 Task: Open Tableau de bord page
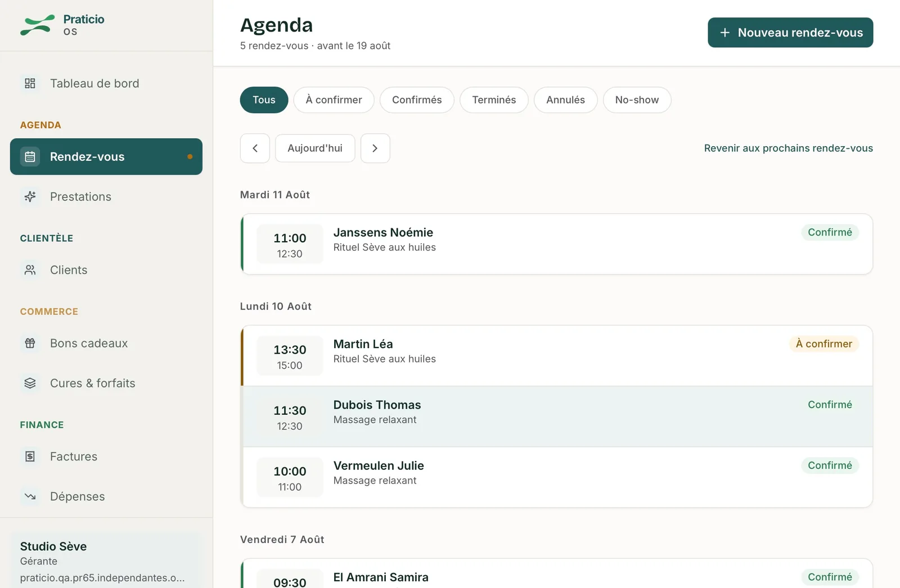tap(106, 83)
